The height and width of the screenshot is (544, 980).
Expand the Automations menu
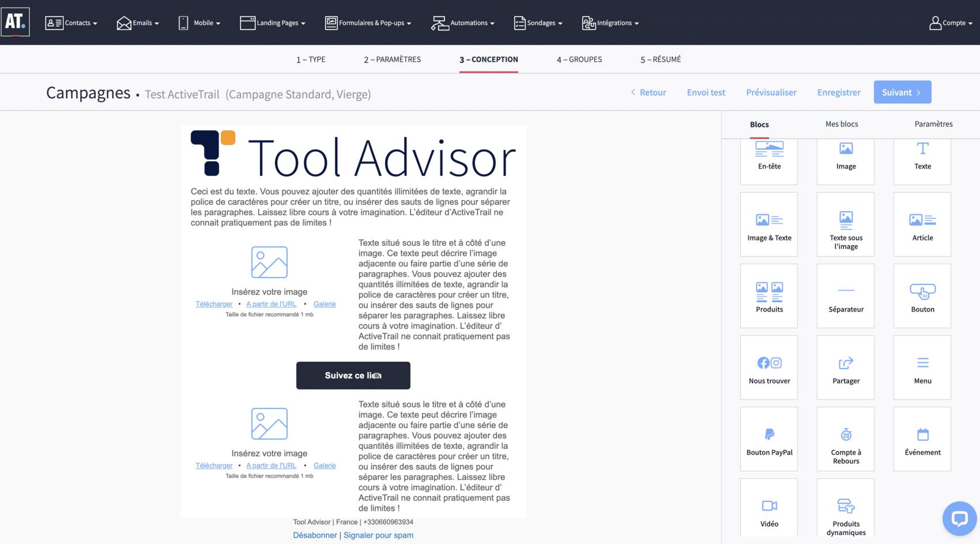[x=463, y=23]
